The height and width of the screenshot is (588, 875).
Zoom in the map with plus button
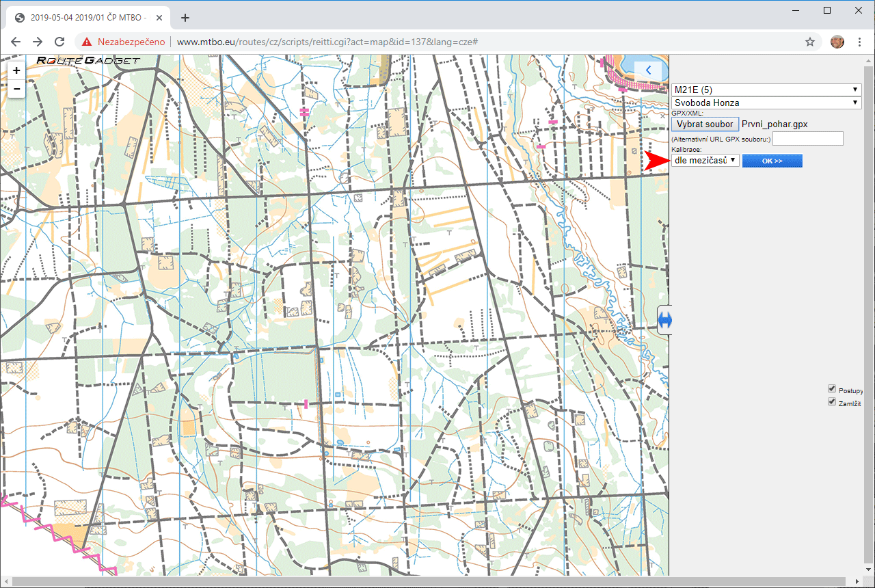[x=16, y=70]
